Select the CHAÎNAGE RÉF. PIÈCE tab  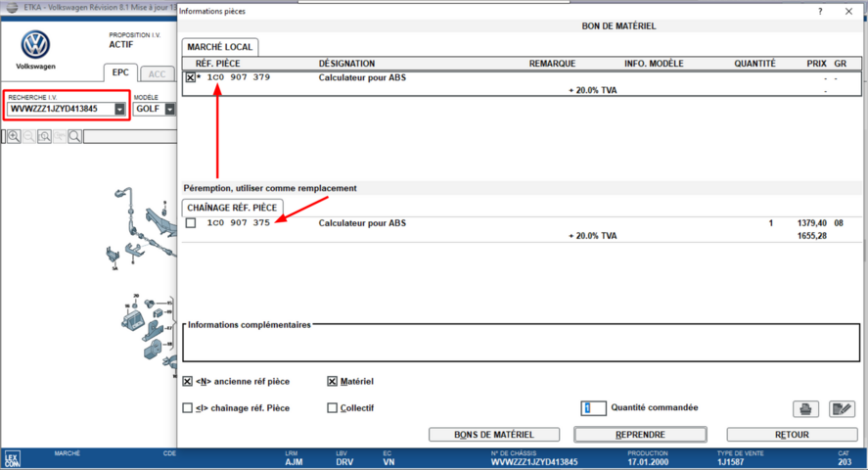[x=232, y=208]
